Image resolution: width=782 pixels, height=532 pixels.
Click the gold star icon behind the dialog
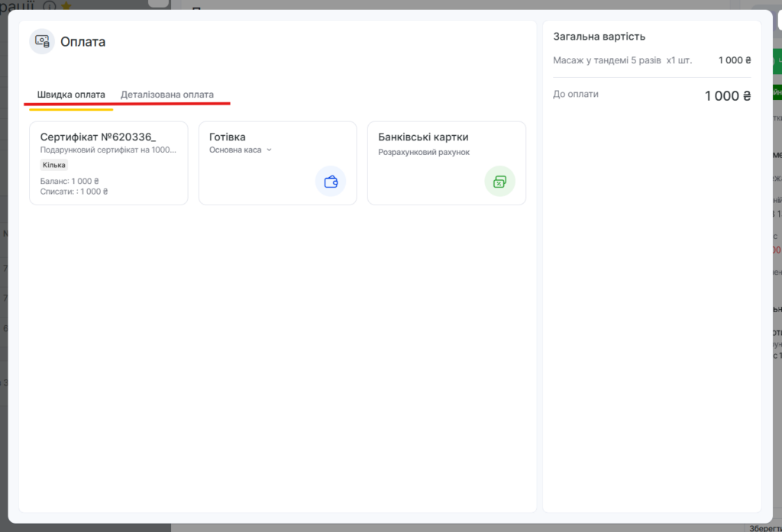tap(66, 5)
